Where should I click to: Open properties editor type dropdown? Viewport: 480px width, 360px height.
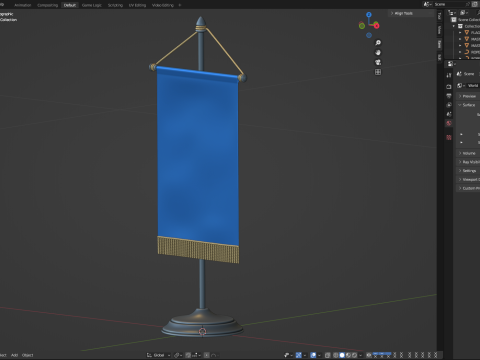point(451,64)
